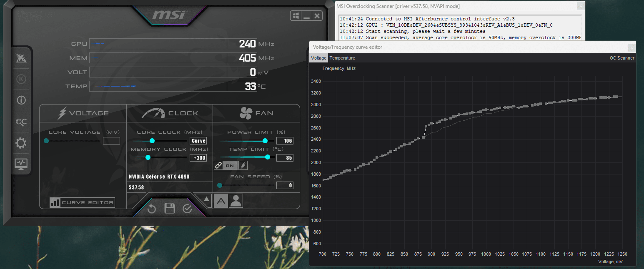The height and width of the screenshot is (269, 644).
Task: Expand the fan panel triangle arrow
Action: coord(207,199)
